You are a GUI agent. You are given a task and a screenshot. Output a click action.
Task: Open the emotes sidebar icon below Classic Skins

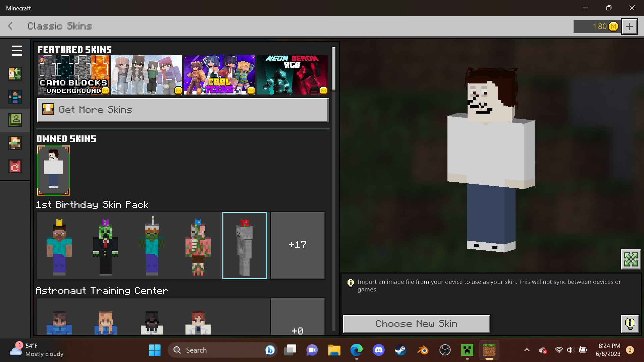15,143
